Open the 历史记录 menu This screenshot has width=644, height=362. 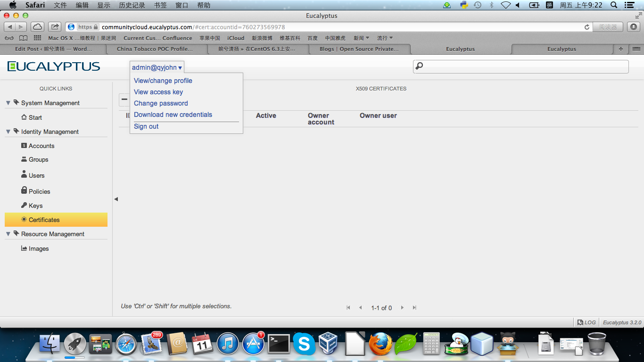132,5
